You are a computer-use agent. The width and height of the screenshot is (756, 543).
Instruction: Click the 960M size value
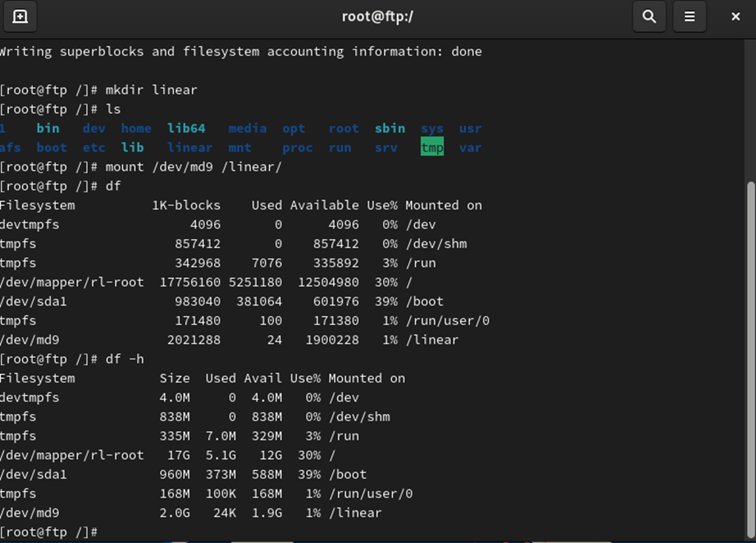click(175, 474)
